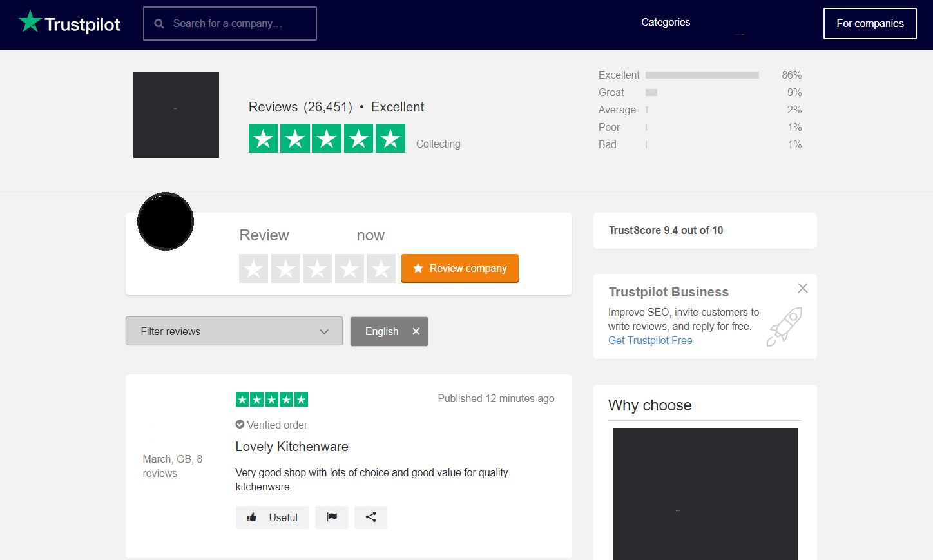Rate three stars in the review box
This screenshot has height=560, width=933.
pyautogui.click(x=317, y=268)
